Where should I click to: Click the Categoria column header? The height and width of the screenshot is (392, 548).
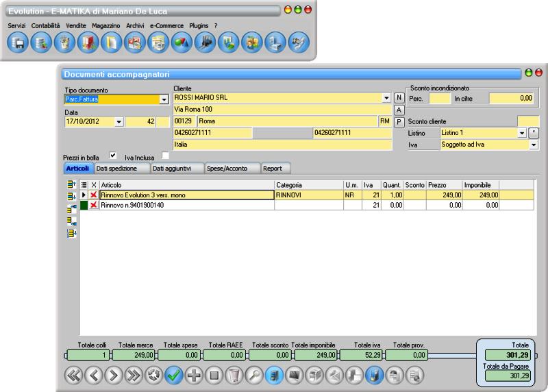point(309,185)
